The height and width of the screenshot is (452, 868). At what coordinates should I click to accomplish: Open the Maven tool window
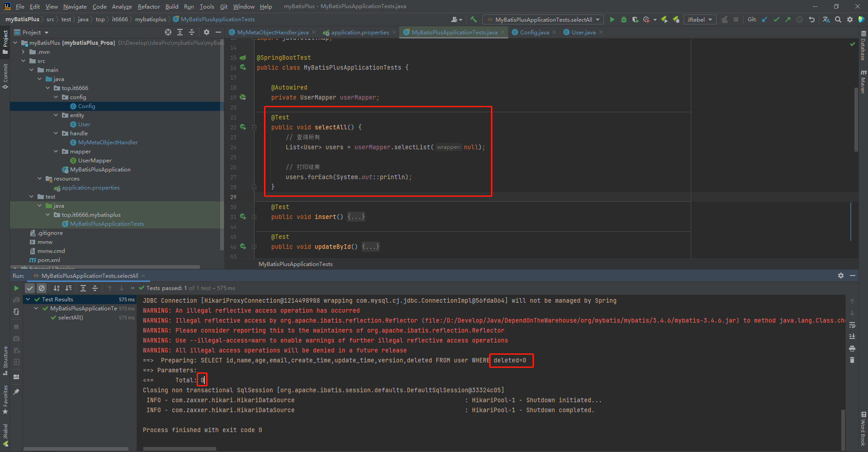[863, 82]
